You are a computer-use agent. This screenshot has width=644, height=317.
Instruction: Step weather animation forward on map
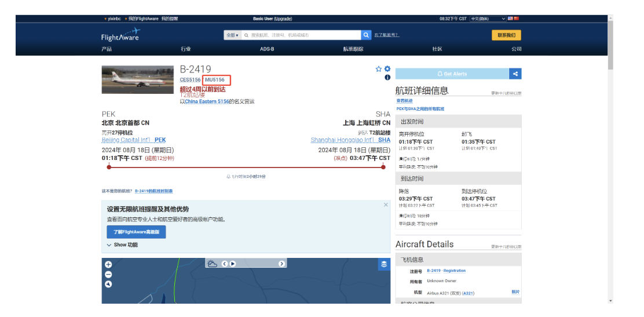(281, 264)
